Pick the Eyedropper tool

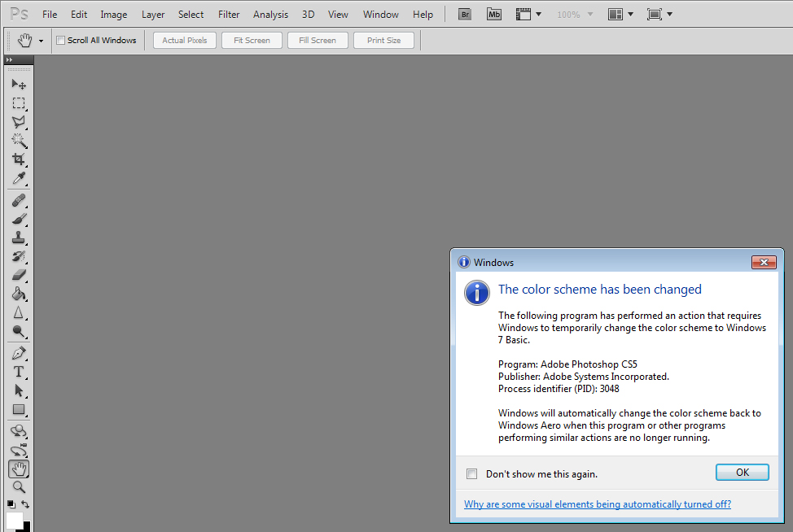coord(18,179)
